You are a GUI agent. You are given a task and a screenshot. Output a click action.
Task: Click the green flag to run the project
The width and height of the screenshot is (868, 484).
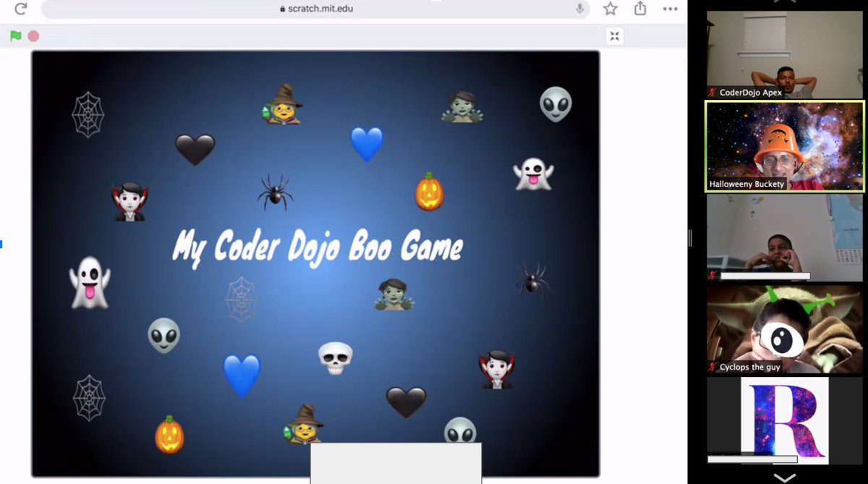16,35
